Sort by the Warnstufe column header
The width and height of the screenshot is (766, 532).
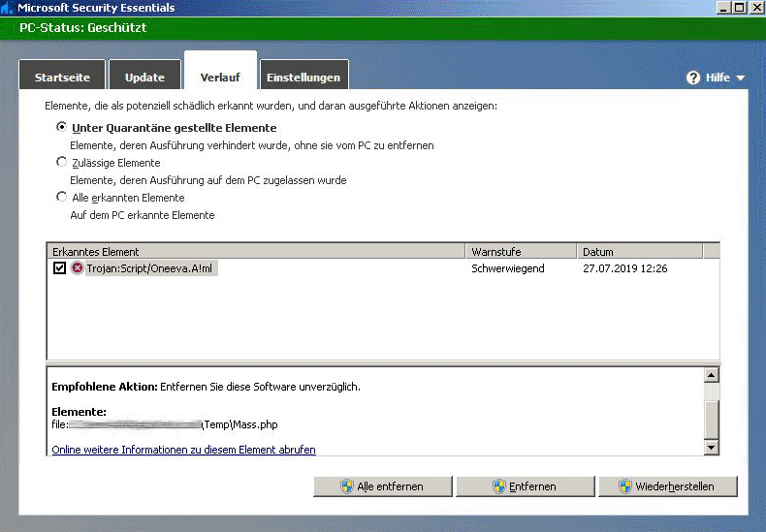point(522,251)
